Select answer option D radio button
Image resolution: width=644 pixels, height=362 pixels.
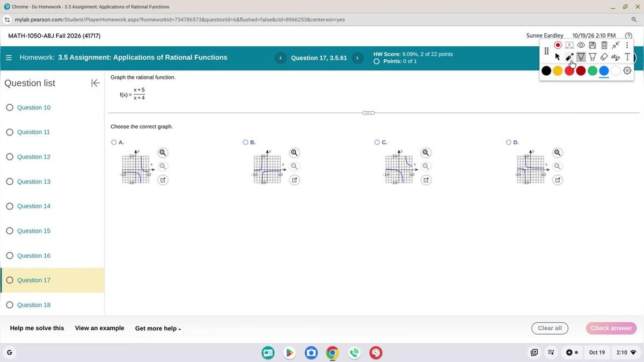(508, 142)
